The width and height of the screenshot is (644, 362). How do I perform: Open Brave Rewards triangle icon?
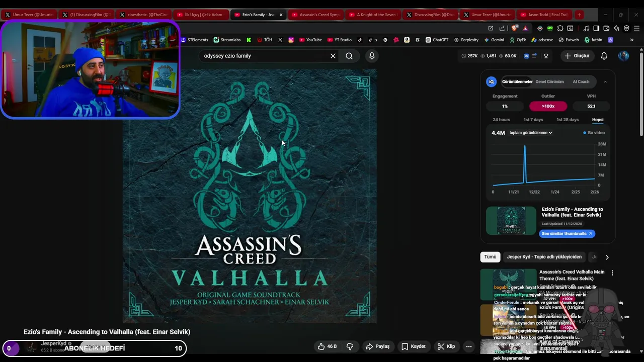tap(525, 28)
